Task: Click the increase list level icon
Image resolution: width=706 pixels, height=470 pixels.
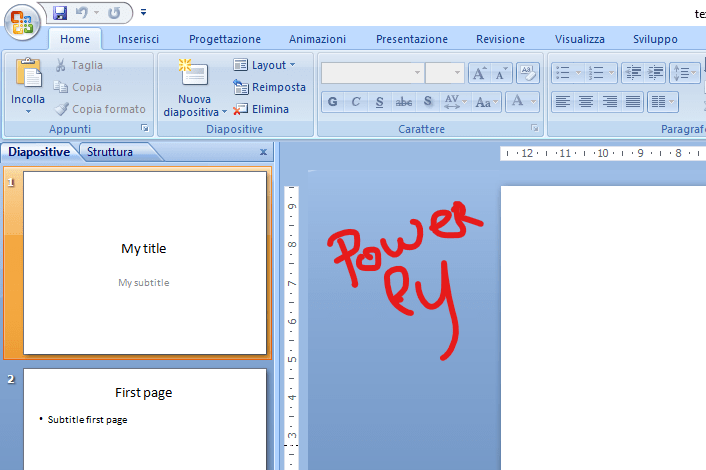Action: pyautogui.click(x=655, y=73)
